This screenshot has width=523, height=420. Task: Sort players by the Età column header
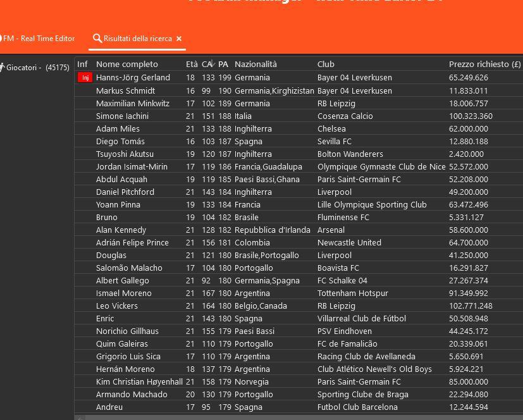[x=192, y=64]
